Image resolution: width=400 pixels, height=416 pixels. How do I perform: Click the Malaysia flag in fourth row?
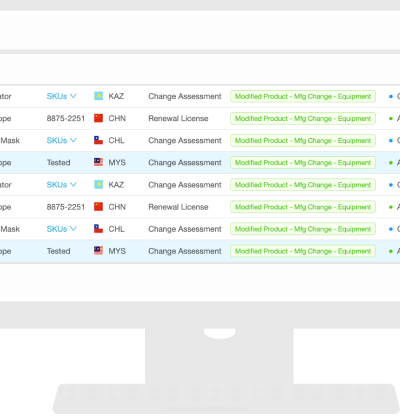pyautogui.click(x=98, y=162)
